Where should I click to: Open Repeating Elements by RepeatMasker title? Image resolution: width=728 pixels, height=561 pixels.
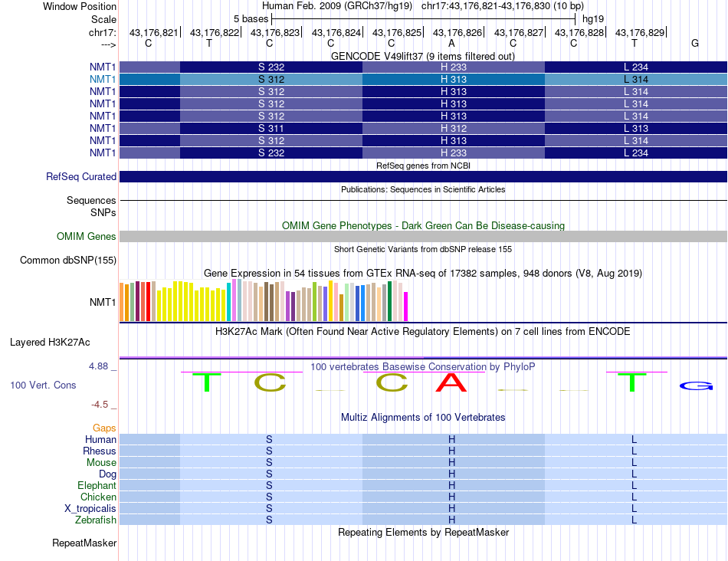tap(423, 532)
